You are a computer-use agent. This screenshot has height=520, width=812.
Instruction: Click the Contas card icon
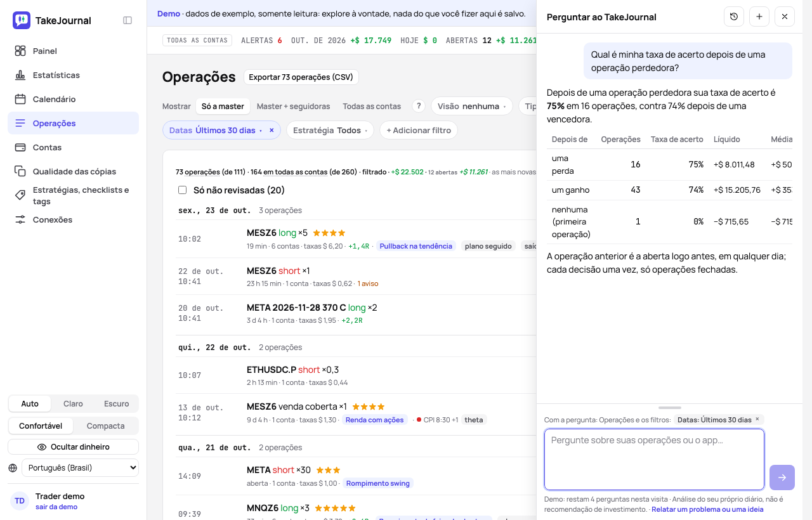pos(20,147)
